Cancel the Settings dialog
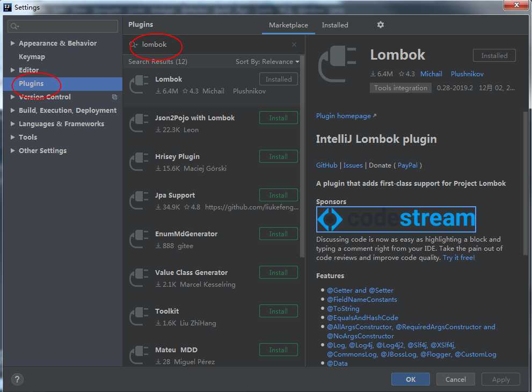Viewport: 532px width, 392px height. click(455, 379)
